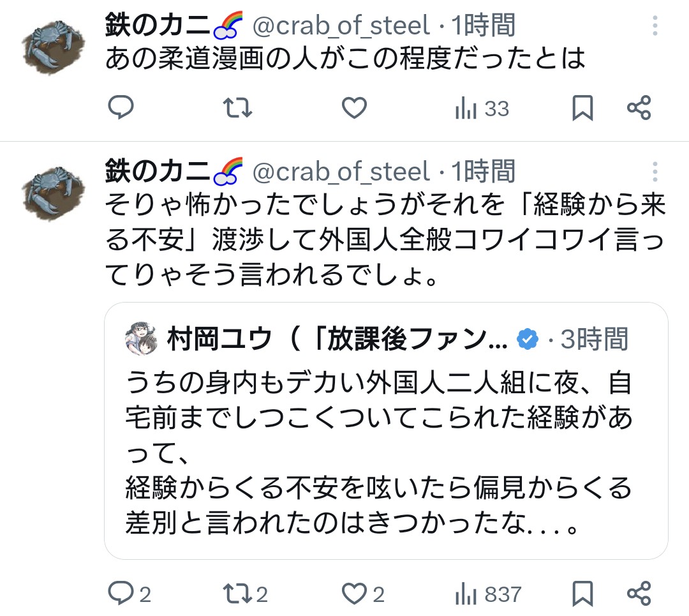Open first tweet's crab profile avatar

click(53, 48)
